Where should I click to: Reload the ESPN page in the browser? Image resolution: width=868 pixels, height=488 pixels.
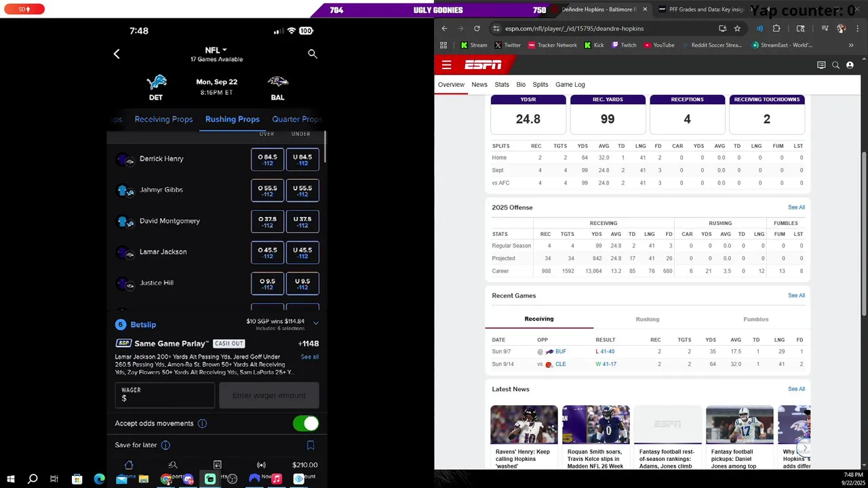pos(477,28)
